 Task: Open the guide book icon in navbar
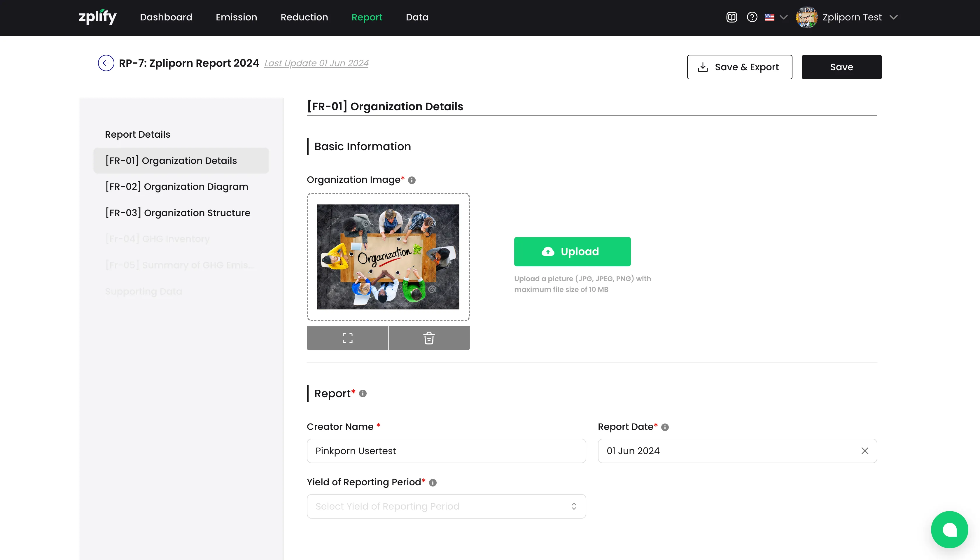coord(731,17)
